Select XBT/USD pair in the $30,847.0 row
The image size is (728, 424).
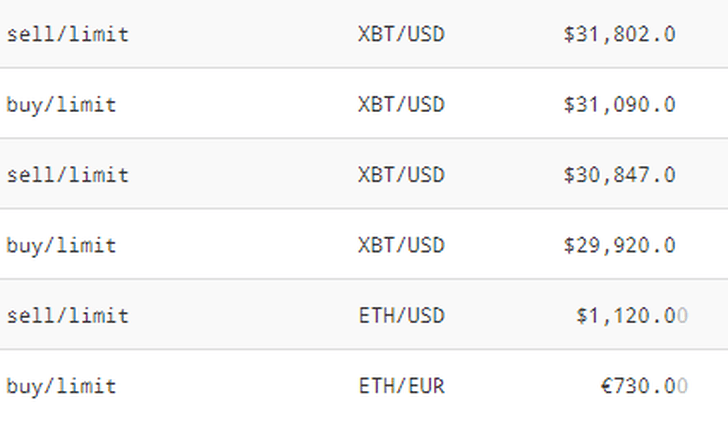(x=402, y=176)
